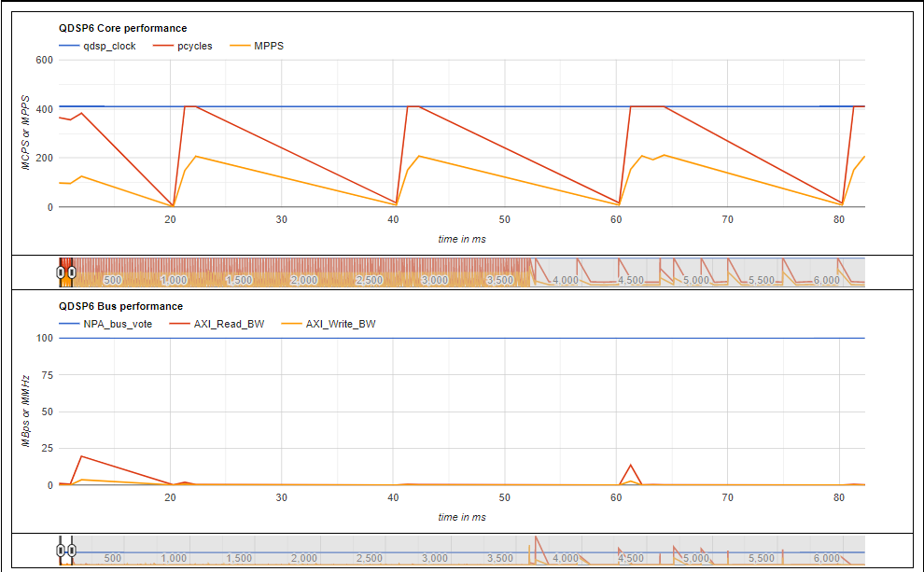
Task: Click left range handle of bus overview slider
Action: [60, 551]
